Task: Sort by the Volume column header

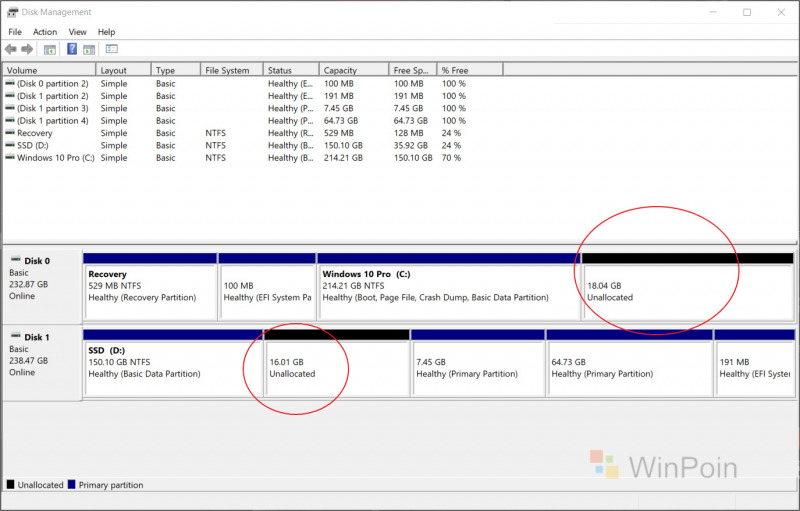Action: pos(49,70)
